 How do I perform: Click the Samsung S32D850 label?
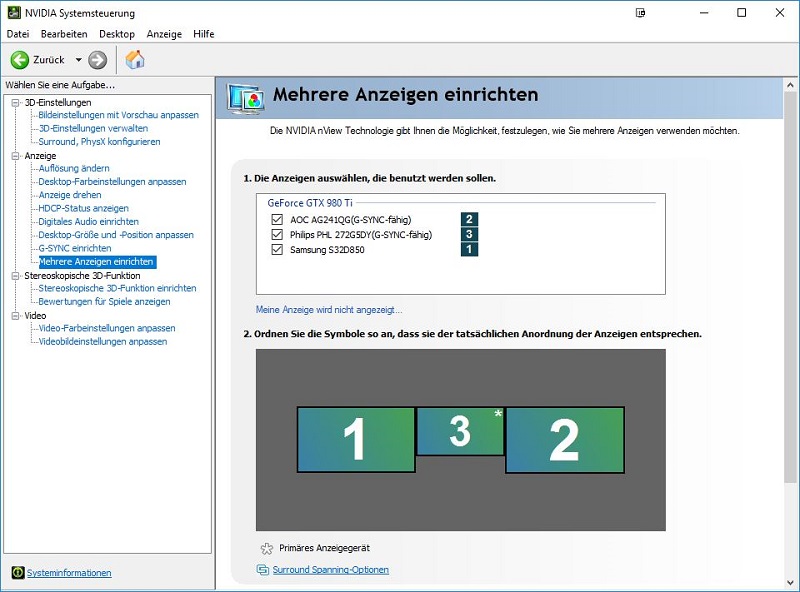pyautogui.click(x=327, y=250)
